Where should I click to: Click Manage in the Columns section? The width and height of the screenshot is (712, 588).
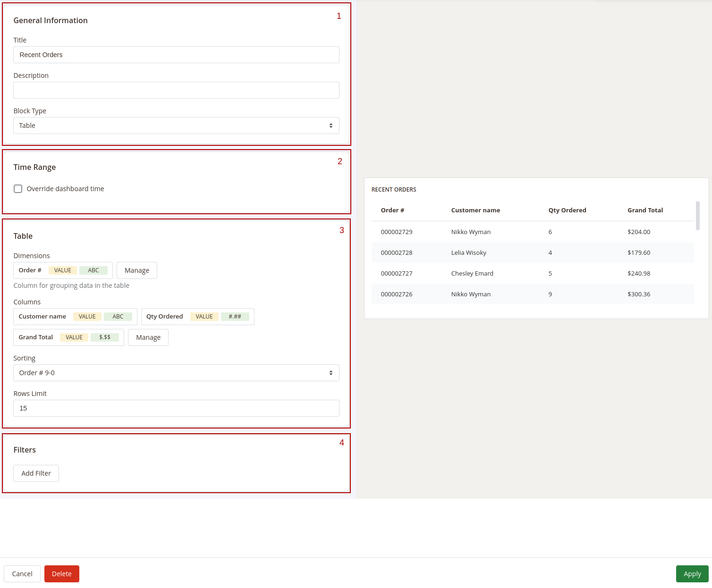(x=148, y=337)
